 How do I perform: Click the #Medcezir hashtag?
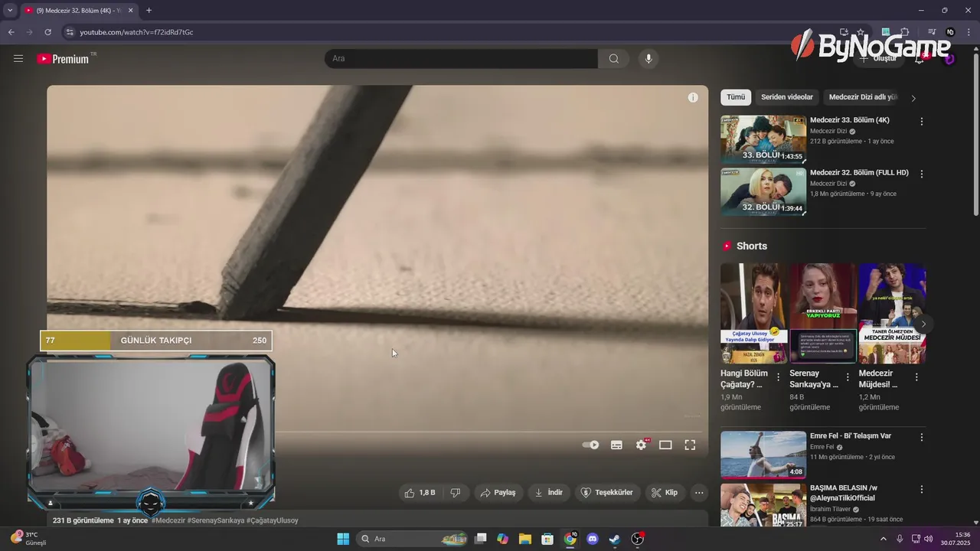click(x=168, y=520)
